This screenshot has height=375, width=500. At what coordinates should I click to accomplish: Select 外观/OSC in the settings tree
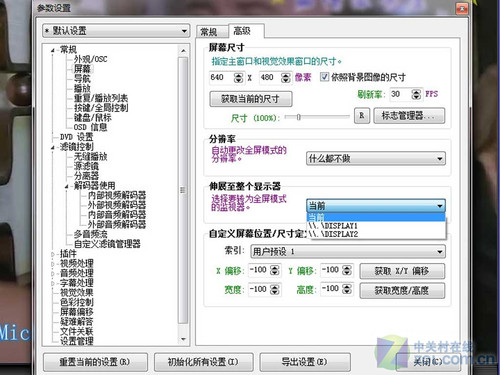coord(90,59)
